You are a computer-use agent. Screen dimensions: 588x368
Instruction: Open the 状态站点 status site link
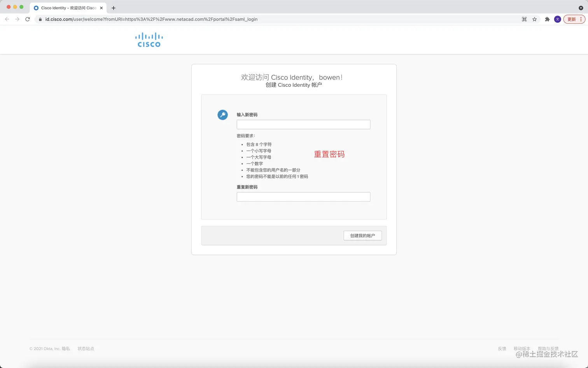(x=86, y=349)
